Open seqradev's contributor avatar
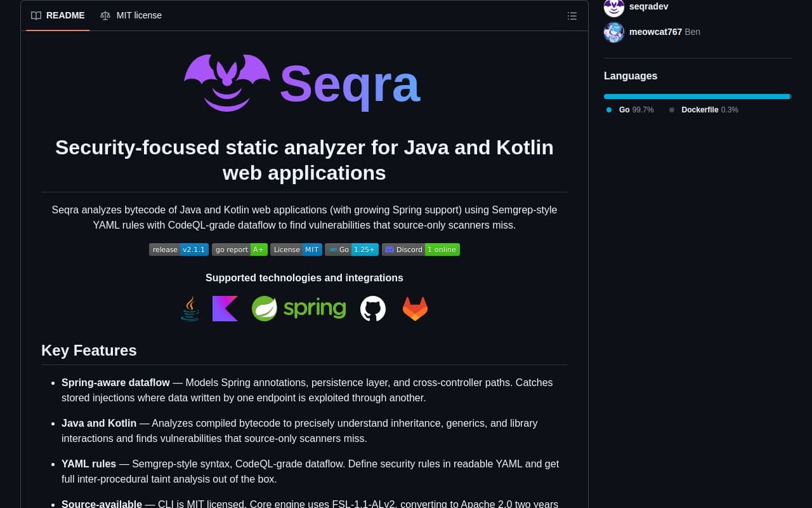This screenshot has height=508, width=812. (613, 8)
